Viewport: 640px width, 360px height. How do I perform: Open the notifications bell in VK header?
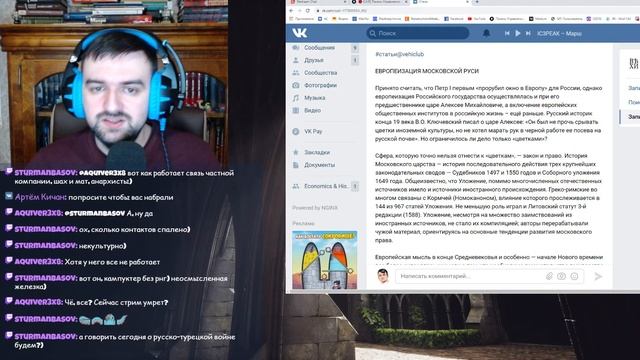click(x=486, y=33)
